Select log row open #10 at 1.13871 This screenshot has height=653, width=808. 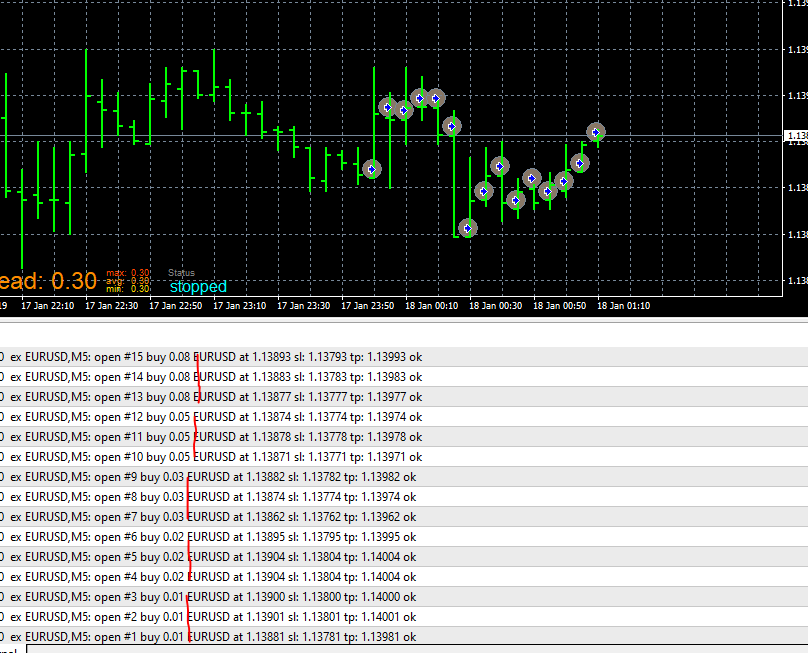[404, 457]
